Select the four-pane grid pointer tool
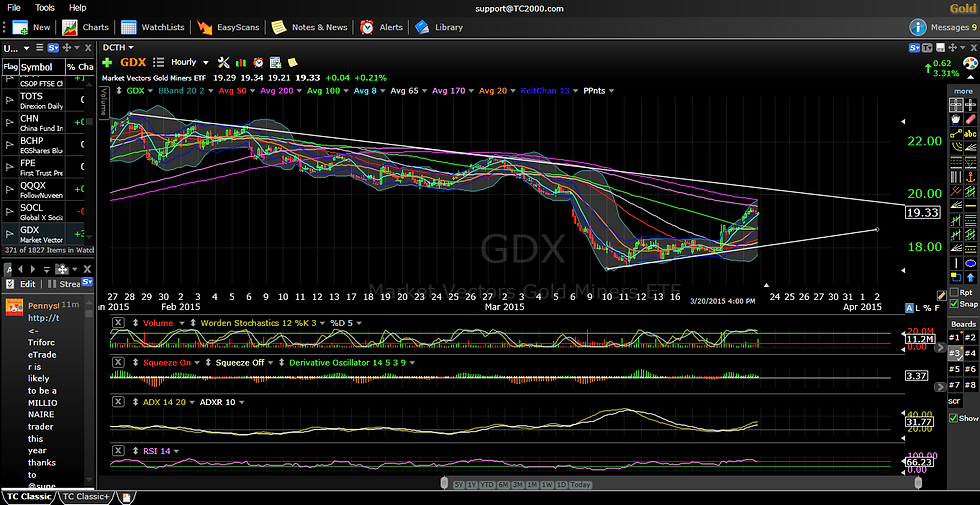 pos(956,104)
